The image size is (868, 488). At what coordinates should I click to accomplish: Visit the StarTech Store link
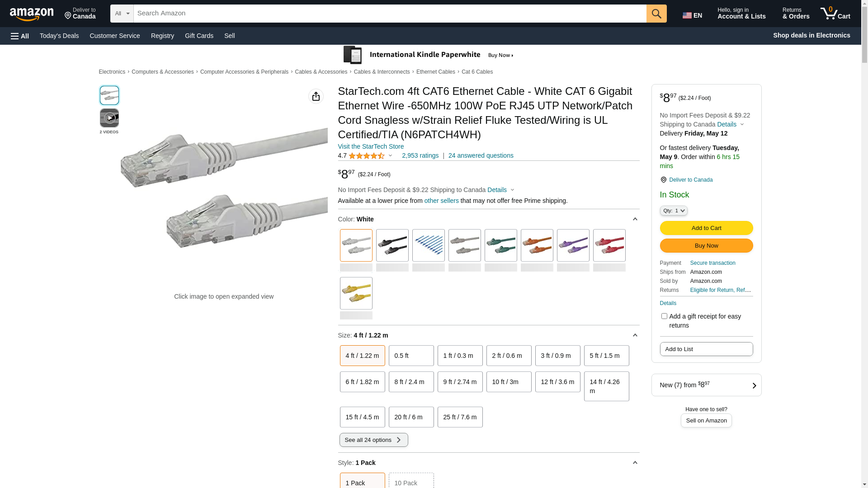point(371,146)
